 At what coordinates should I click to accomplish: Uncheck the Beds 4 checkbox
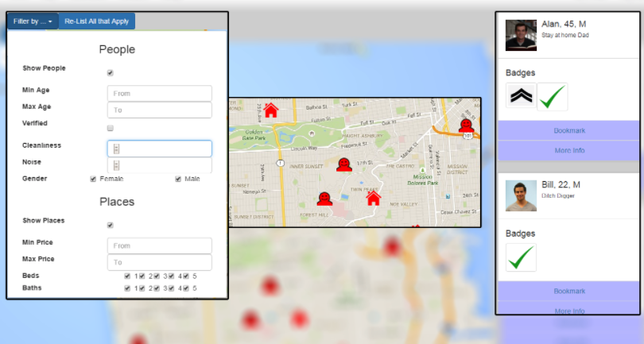pos(171,276)
